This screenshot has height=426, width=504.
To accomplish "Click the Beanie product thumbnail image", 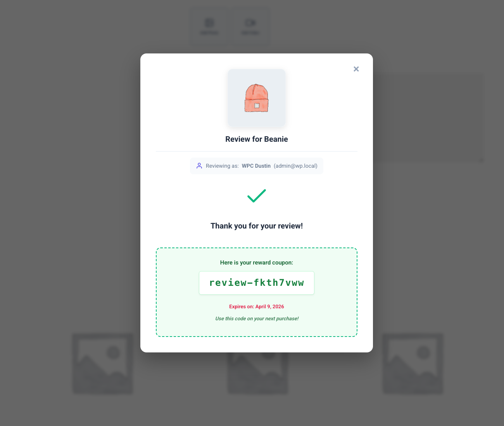I will [257, 98].
